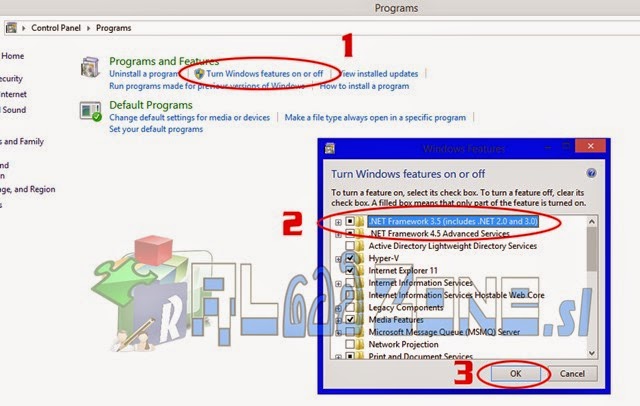This screenshot has width=640, height=406.
Task: Click Cancel in Windows Features dialog
Action: tap(572, 373)
